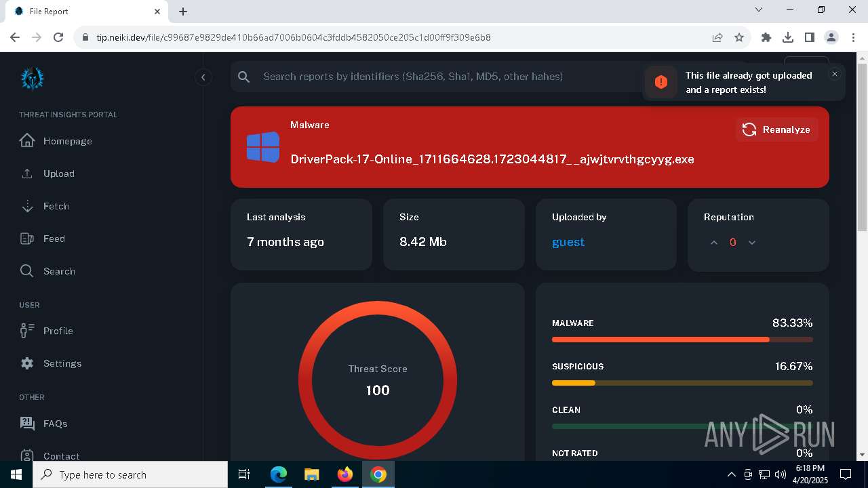Open the guest uploader profile link
Image resolution: width=868 pixels, height=488 pixels.
(568, 242)
